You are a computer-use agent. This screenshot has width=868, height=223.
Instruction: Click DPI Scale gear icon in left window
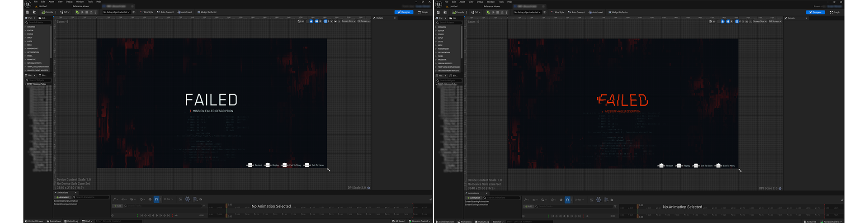[x=368, y=188]
